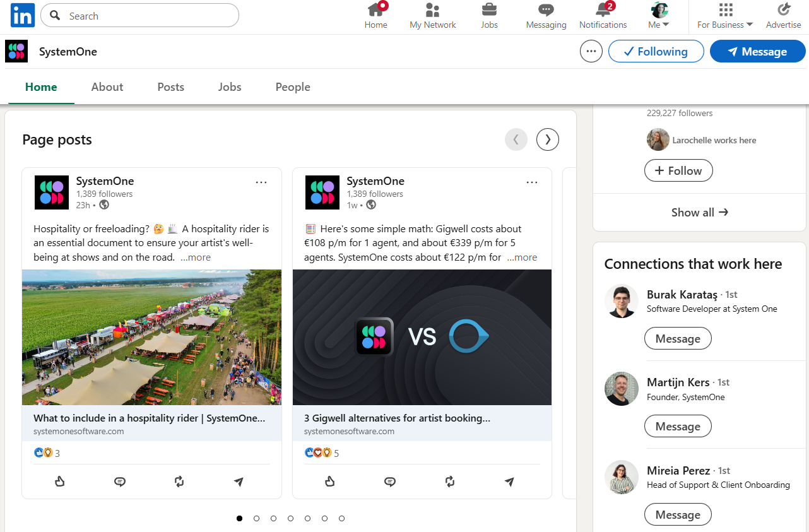Open the Home icon in top navigation

(376, 16)
